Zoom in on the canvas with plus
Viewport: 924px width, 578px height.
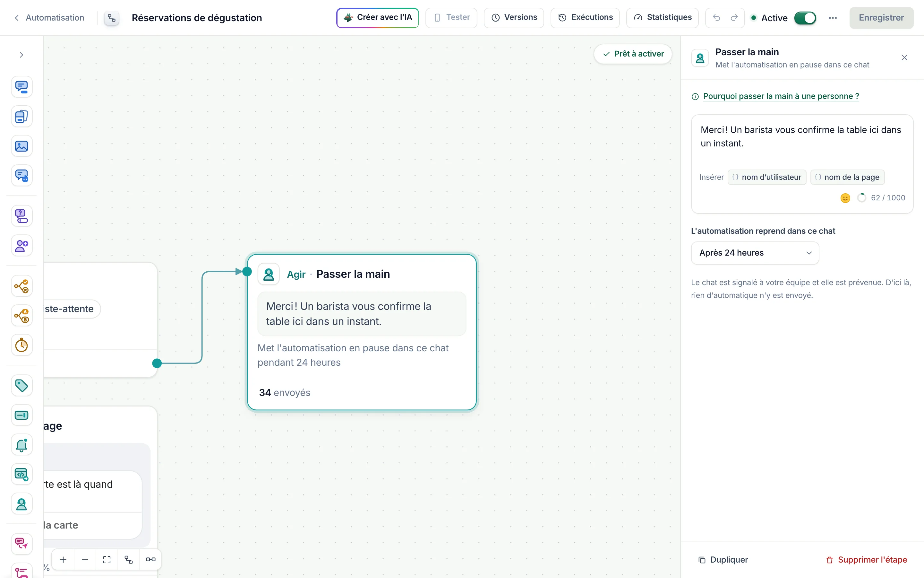pos(64,559)
